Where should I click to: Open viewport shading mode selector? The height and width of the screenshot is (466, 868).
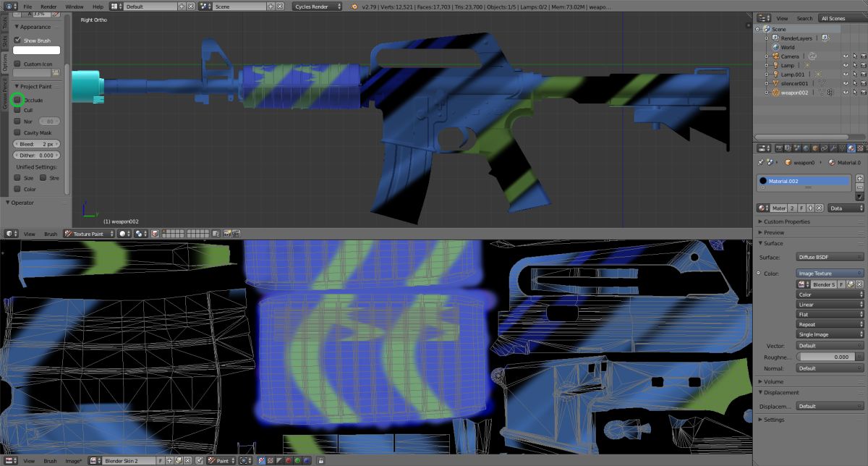pyautogui.click(x=123, y=234)
